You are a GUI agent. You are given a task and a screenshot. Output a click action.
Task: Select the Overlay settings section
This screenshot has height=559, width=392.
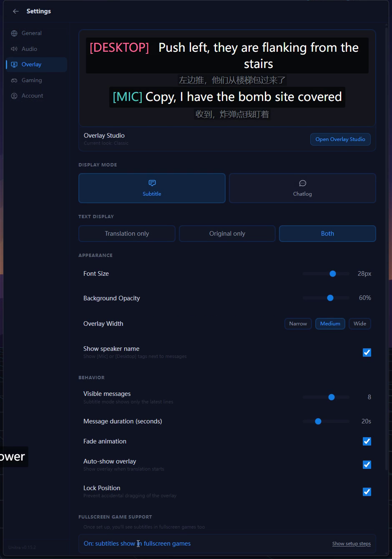[x=36, y=65]
